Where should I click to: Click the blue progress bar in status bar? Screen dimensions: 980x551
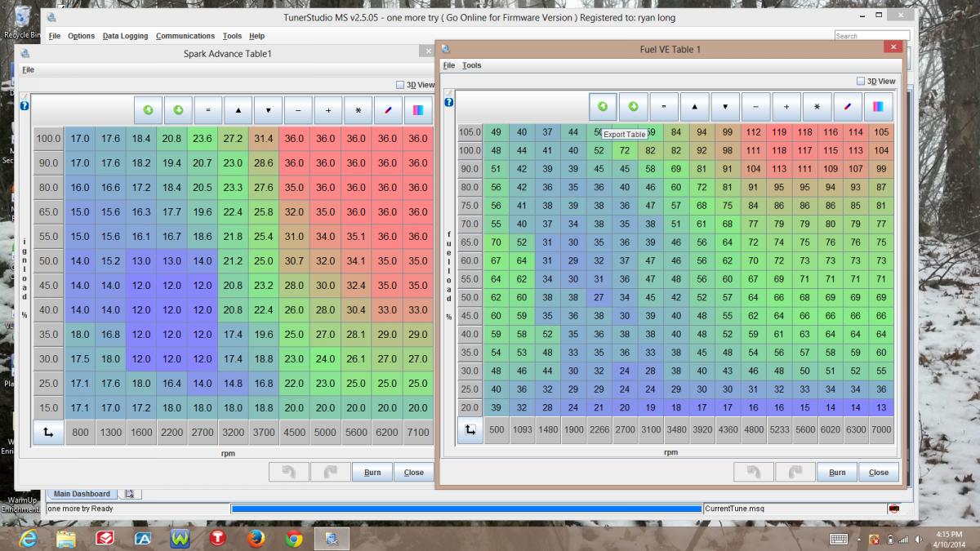pyautogui.click(x=465, y=509)
